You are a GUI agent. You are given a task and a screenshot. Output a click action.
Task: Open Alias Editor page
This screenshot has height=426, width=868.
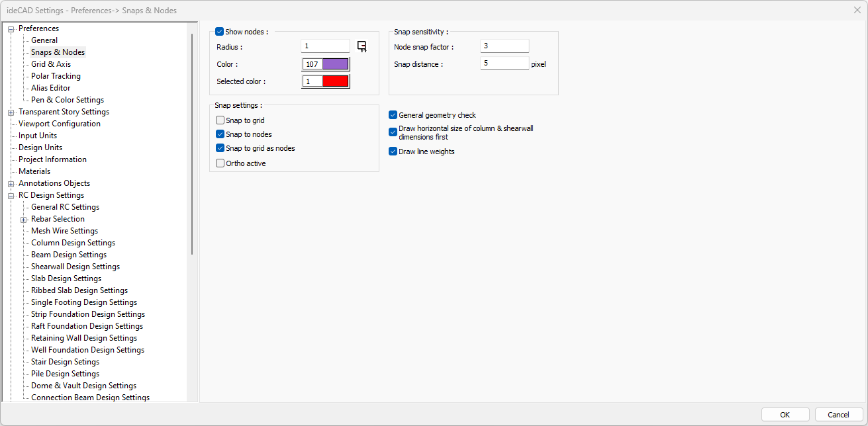50,88
